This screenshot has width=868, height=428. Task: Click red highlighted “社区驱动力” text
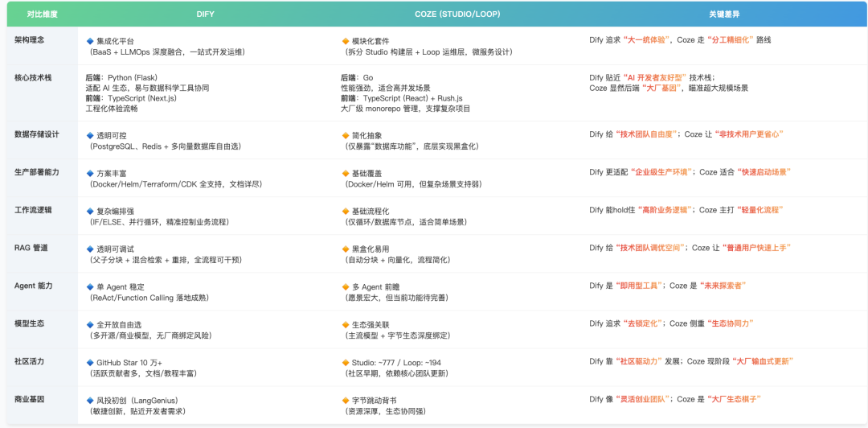click(640, 361)
